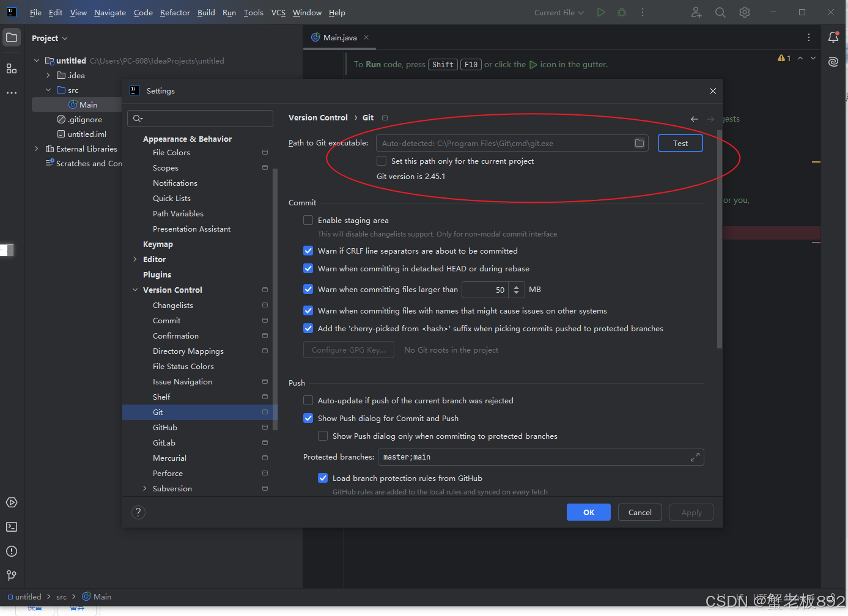Collapse the src folder
The height and width of the screenshot is (616, 848).
pos(48,90)
